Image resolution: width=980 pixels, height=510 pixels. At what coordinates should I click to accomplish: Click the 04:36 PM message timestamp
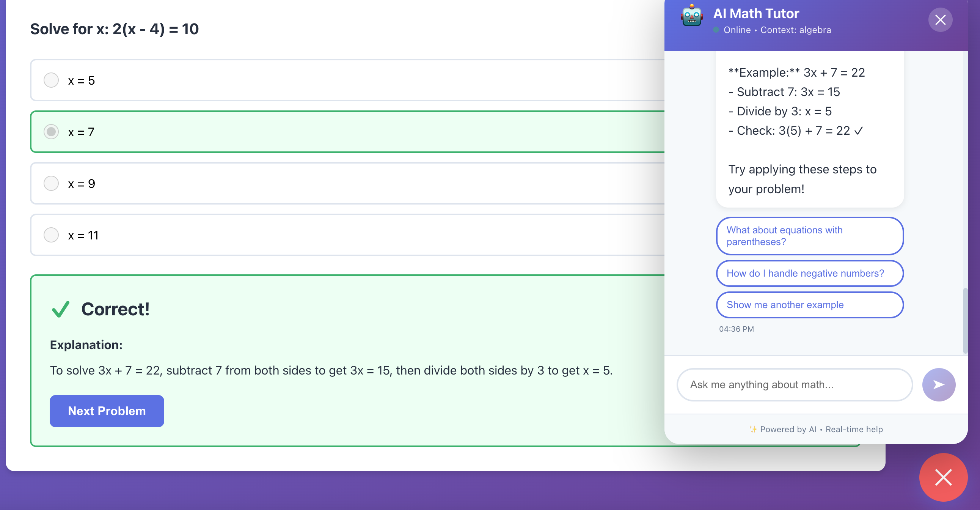click(736, 329)
